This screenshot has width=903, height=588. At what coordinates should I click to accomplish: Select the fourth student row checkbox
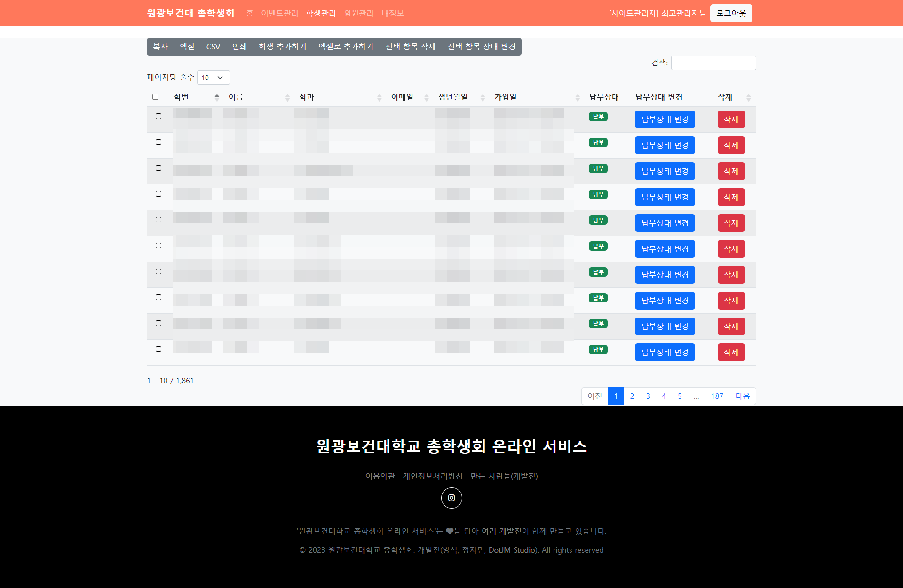(158, 194)
